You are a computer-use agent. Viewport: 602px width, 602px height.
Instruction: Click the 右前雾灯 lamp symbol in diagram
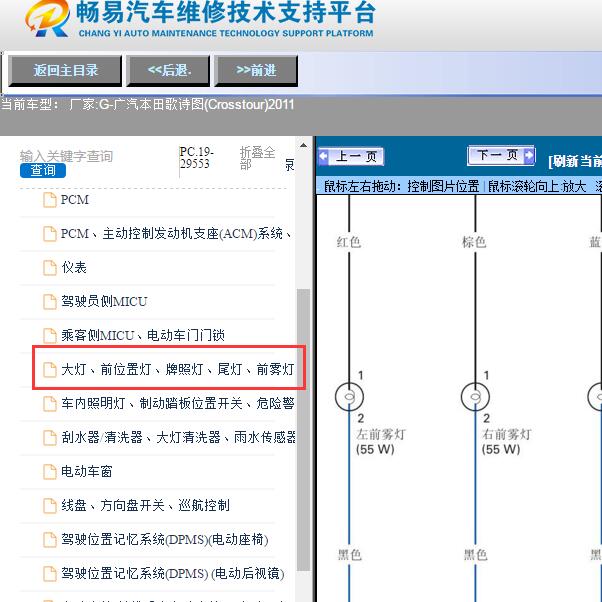pyautogui.click(x=475, y=397)
